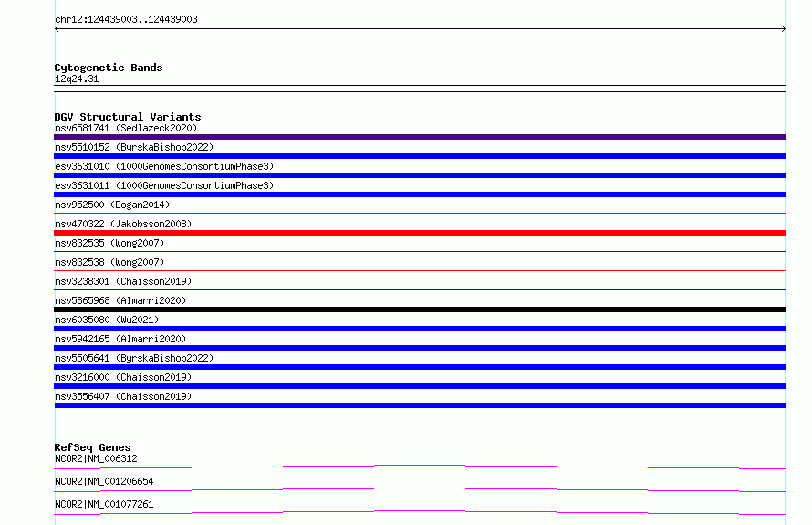812x525 pixels.
Task: Click the blue bar under nsv5505641
Action: point(420,367)
